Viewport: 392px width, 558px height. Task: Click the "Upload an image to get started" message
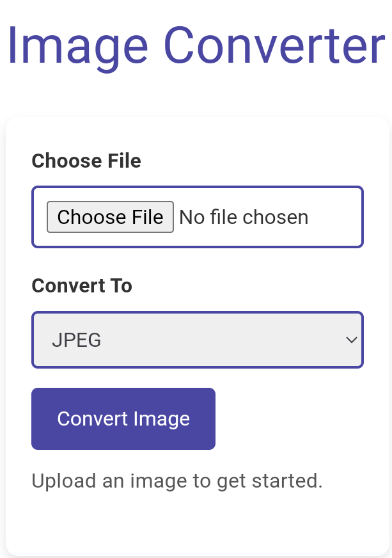(x=177, y=481)
